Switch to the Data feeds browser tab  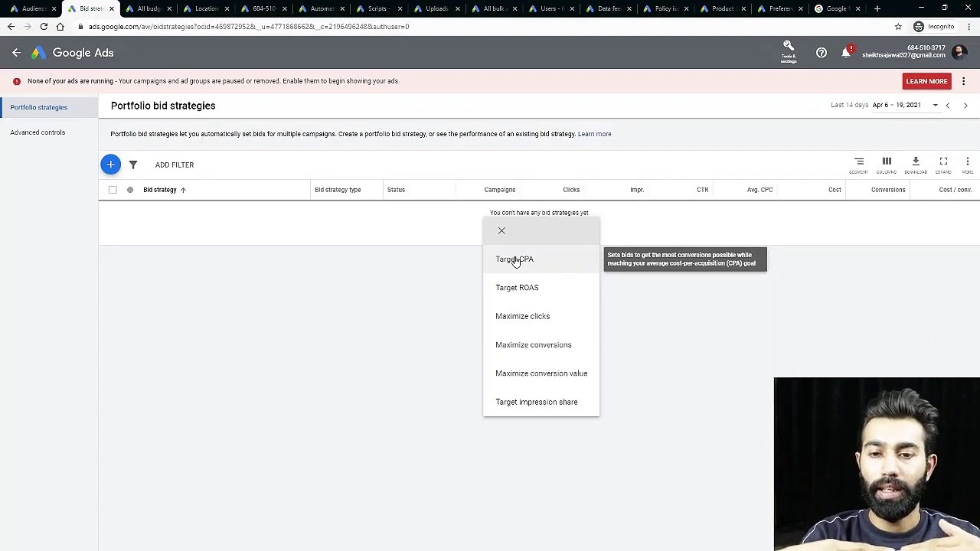click(x=608, y=8)
